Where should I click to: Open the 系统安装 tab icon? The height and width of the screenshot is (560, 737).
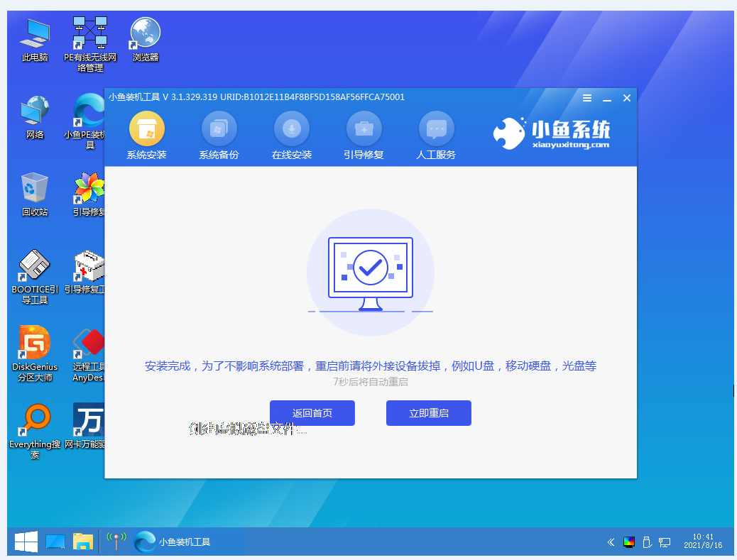[x=146, y=129]
